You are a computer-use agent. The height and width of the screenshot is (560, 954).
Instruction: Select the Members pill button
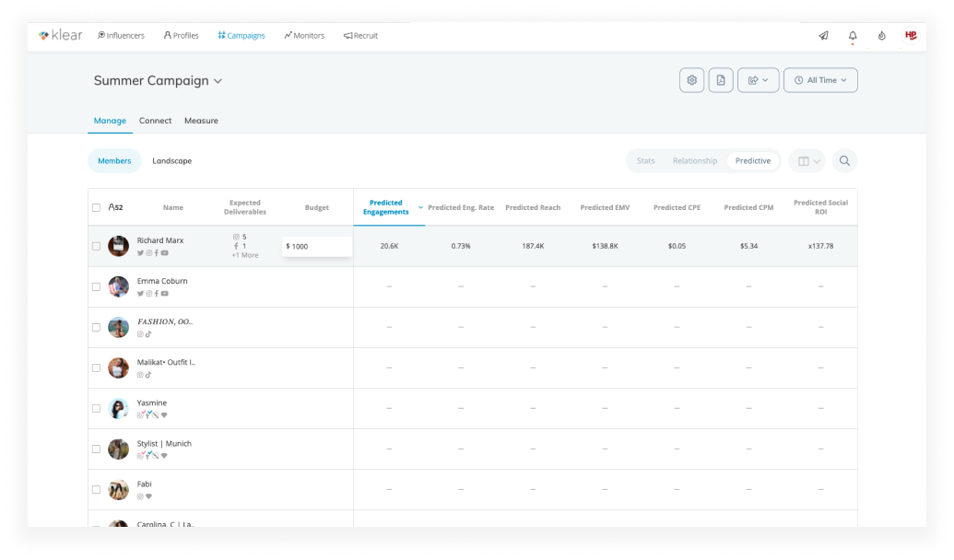coord(114,161)
